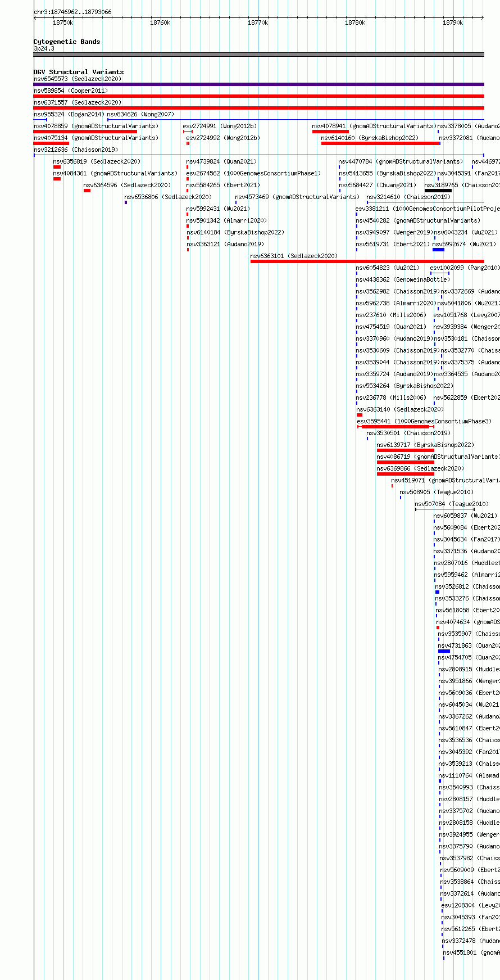
Task: Click esv2674562 1000GenomesConsortiumPhase1 label
Action: pyautogui.click(x=253, y=173)
